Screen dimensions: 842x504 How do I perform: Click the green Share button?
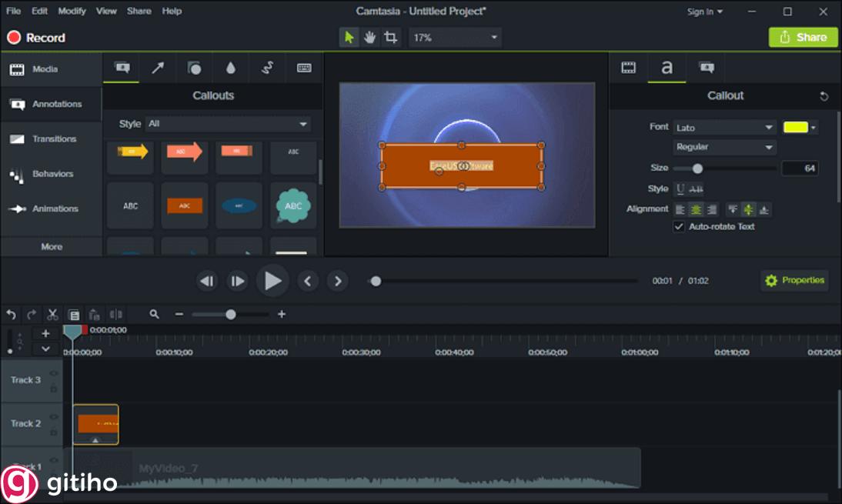point(803,37)
